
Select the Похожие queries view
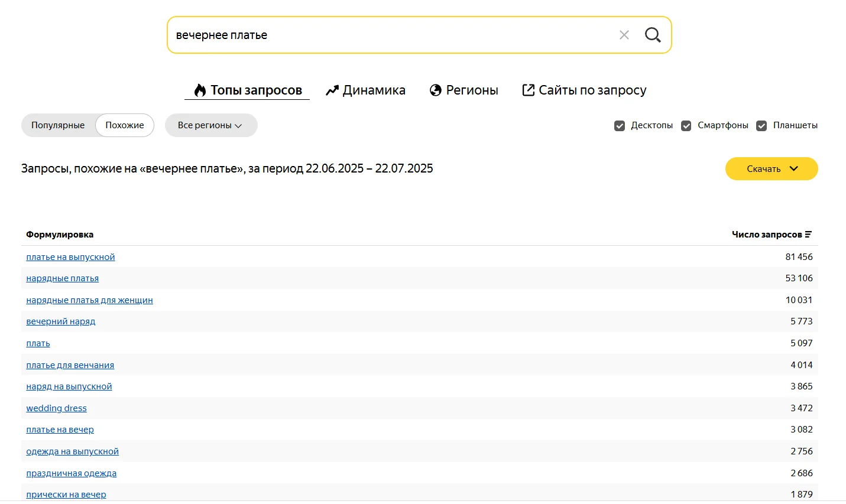[125, 125]
